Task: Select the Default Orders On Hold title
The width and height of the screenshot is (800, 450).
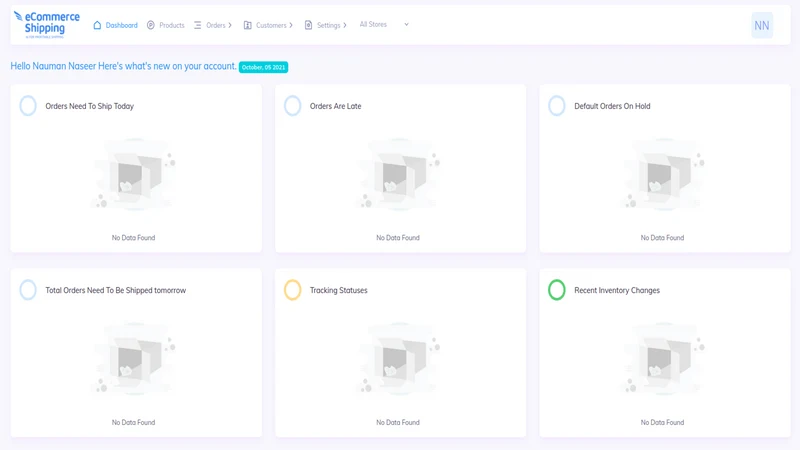Action: [612, 106]
